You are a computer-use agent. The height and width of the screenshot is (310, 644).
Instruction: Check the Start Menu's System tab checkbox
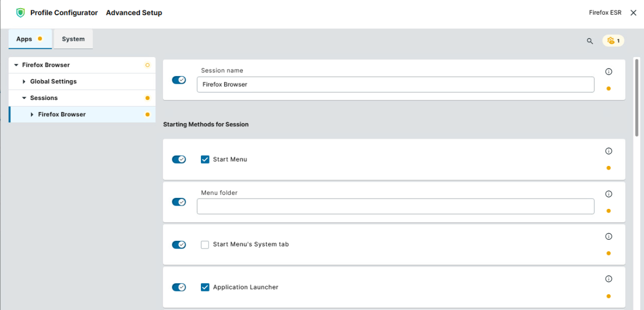point(205,245)
